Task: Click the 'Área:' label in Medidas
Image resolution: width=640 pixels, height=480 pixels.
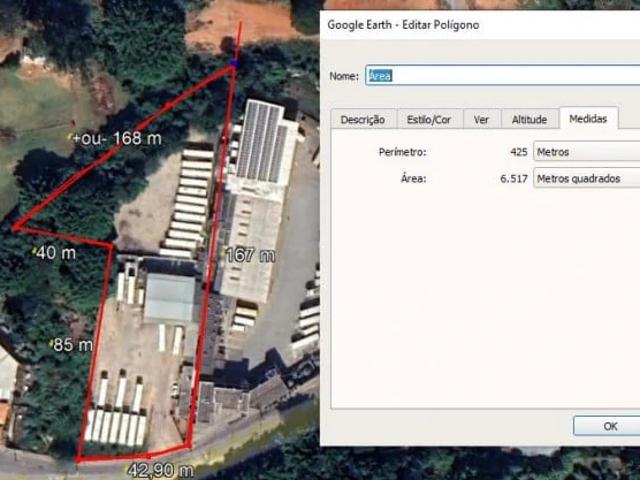Action: (413, 178)
